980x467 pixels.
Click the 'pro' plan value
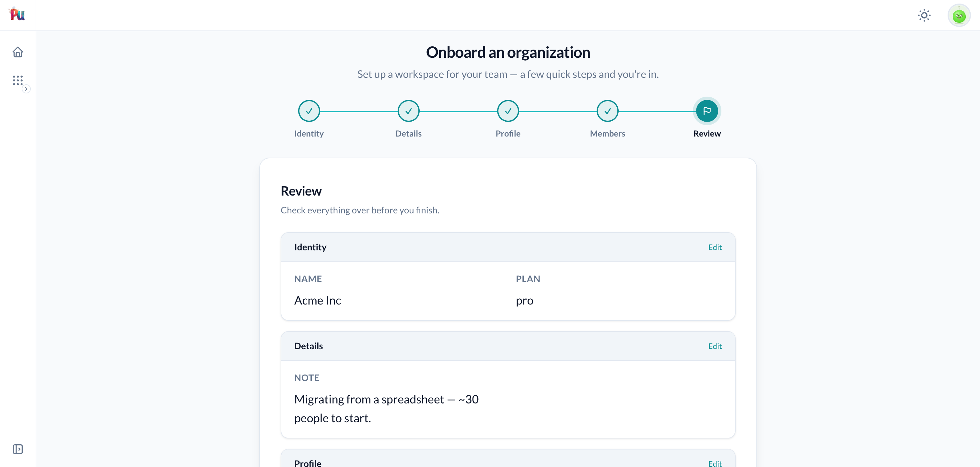[x=525, y=300]
